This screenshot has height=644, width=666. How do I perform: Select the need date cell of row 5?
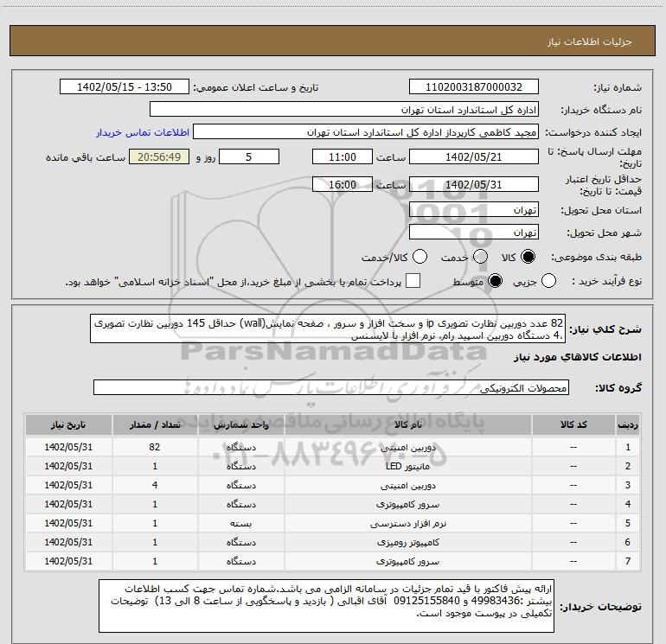(68, 524)
